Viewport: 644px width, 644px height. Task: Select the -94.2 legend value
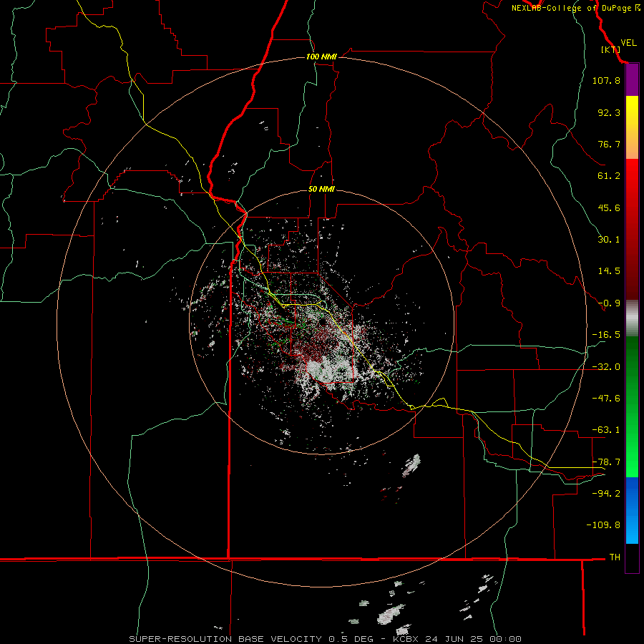[606, 493]
